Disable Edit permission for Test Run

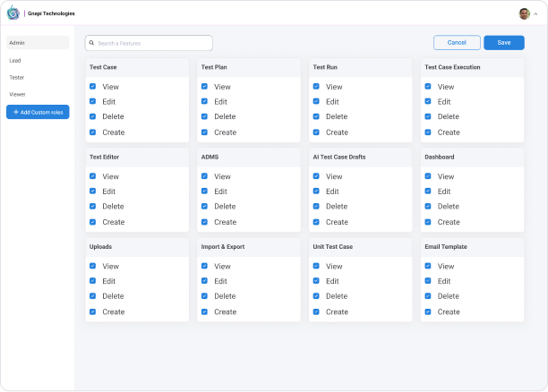316,101
